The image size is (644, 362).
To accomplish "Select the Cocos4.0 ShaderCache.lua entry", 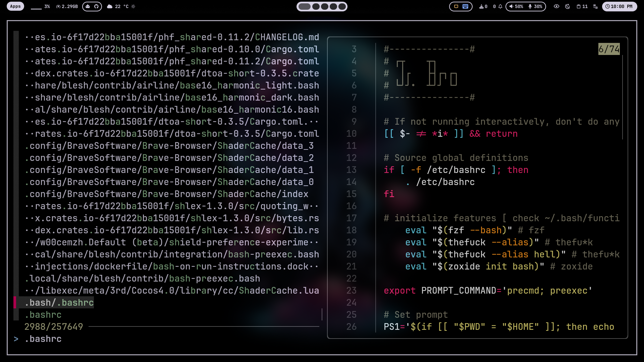I will pyautogui.click(x=172, y=291).
